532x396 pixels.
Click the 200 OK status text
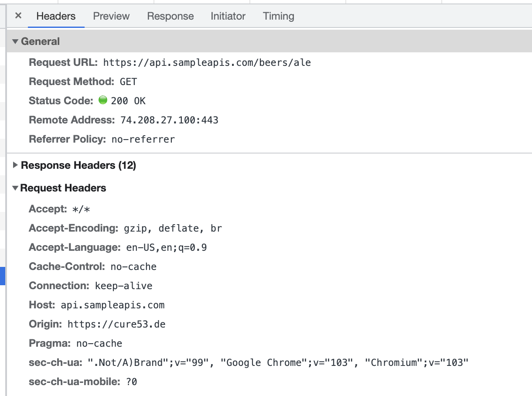tap(128, 101)
